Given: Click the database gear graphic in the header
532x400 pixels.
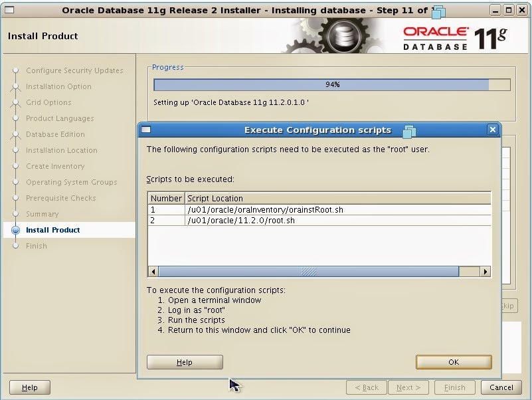Looking at the screenshot, I should (343, 36).
